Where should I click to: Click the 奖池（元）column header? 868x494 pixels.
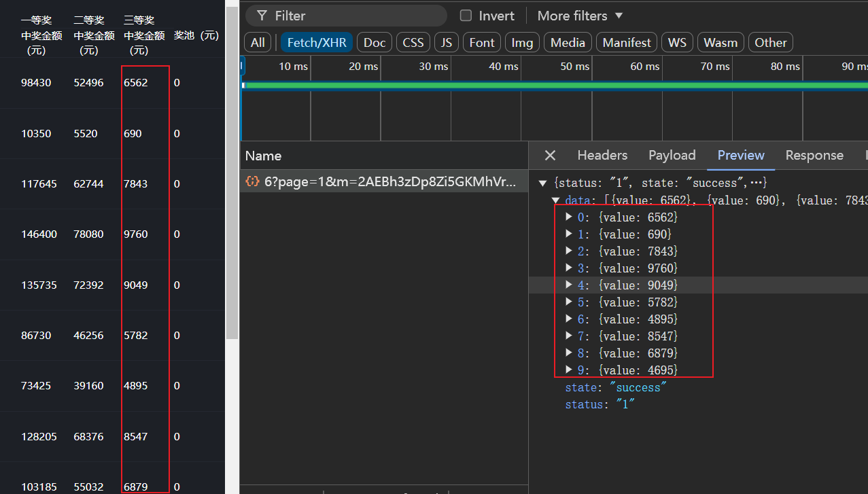point(196,35)
